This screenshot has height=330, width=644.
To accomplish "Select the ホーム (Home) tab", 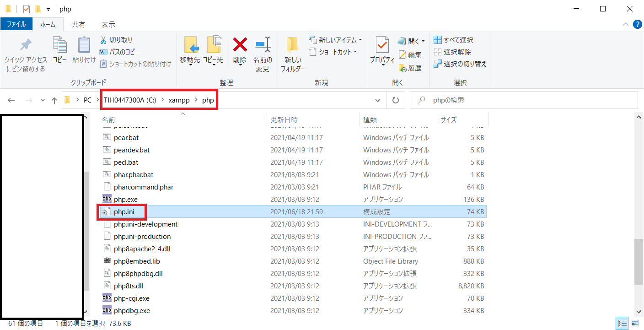I will point(48,24).
